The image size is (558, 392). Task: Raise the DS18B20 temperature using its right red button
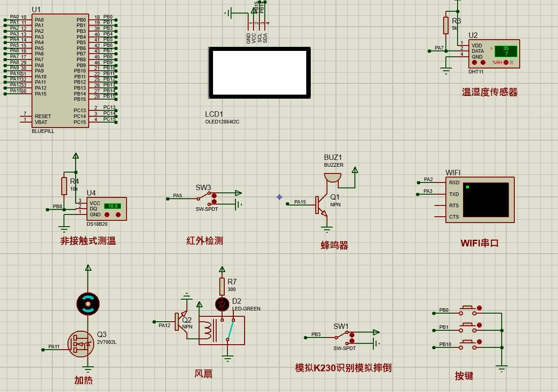click(118, 214)
